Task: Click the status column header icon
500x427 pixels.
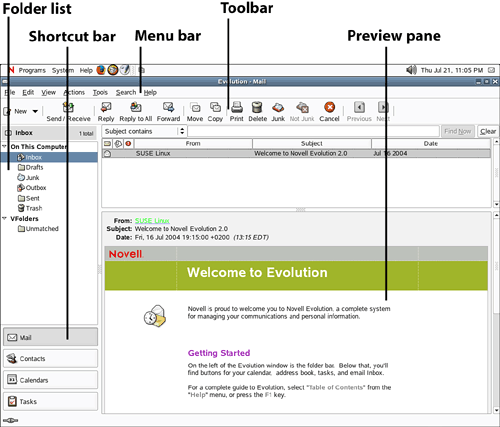Action: point(107,144)
